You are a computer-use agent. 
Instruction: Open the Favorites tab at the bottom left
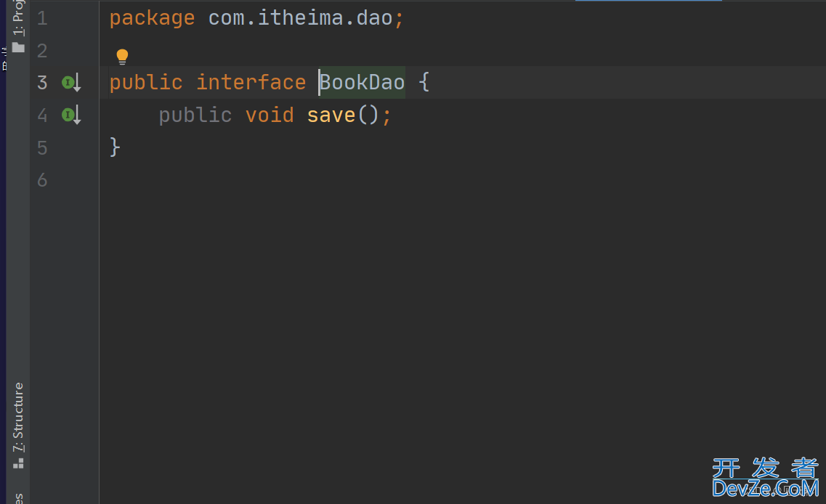[18, 498]
